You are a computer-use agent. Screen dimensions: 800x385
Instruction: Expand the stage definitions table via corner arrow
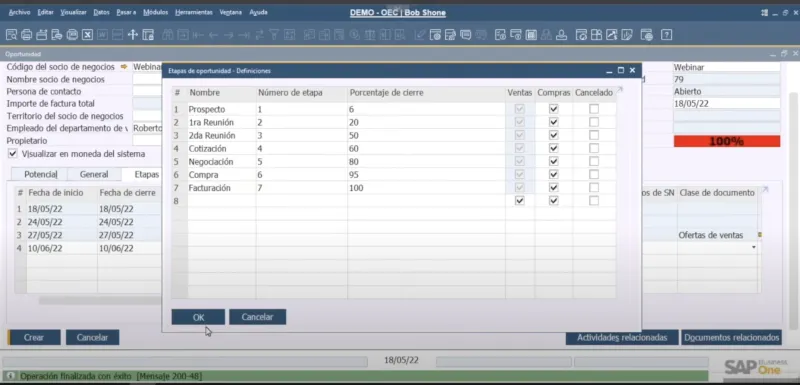(620, 90)
